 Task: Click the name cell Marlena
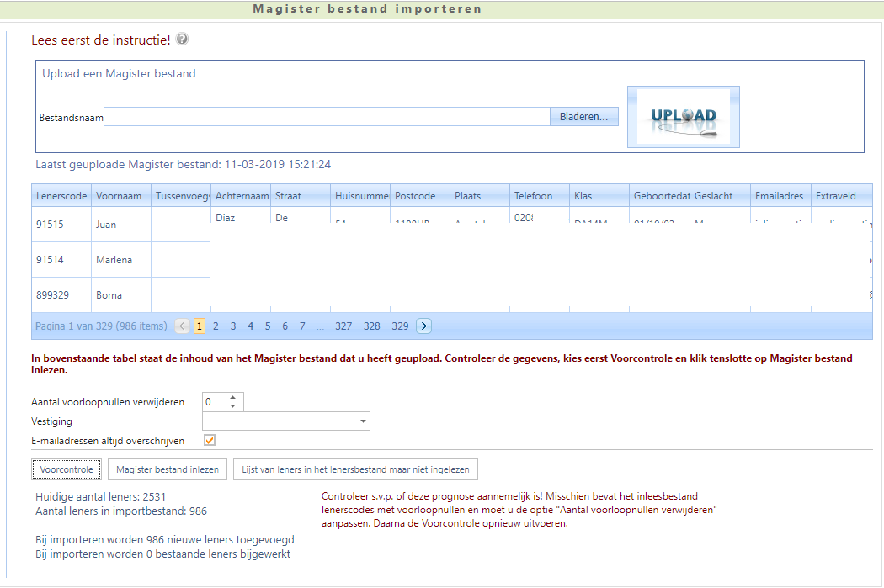[x=121, y=260]
